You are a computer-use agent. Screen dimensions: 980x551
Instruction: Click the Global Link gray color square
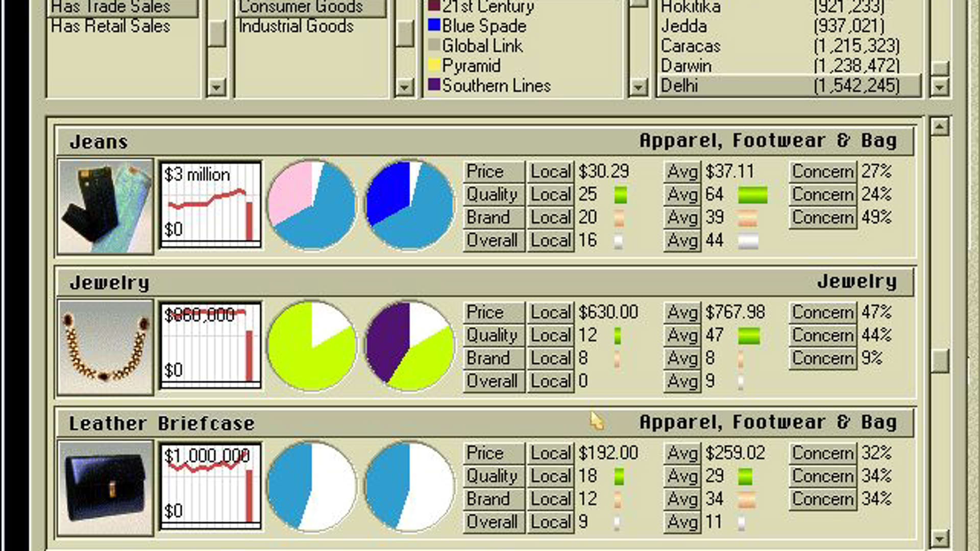434,45
